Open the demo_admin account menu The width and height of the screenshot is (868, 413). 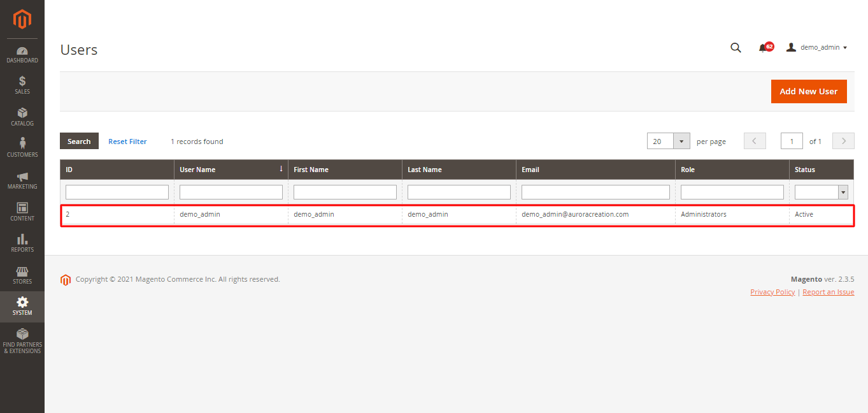[x=817, y=47]
